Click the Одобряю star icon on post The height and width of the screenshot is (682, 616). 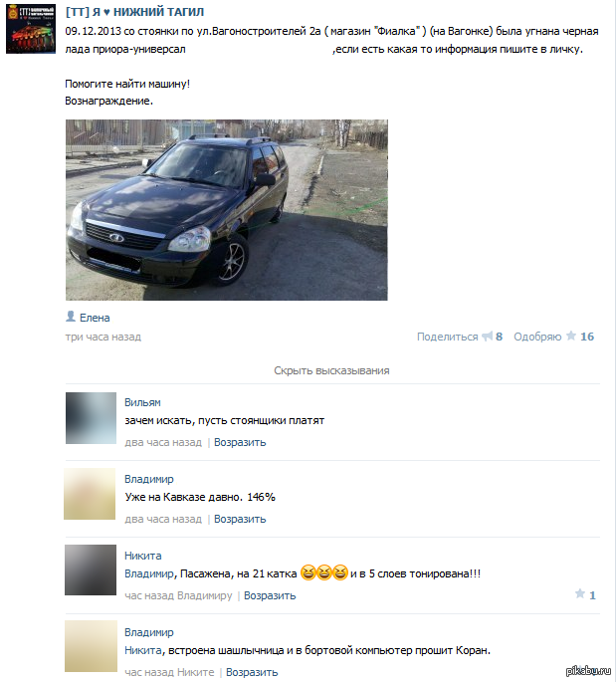tap(571, 336)
